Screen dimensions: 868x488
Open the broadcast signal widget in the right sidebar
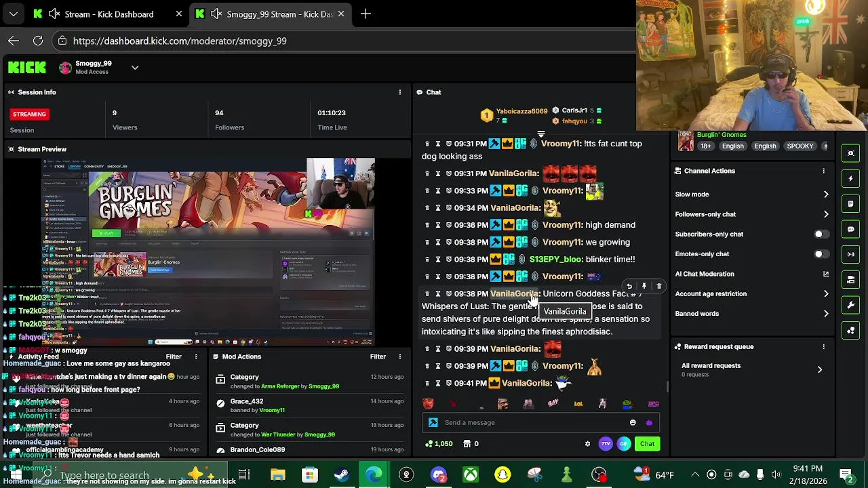click(851, 254)
